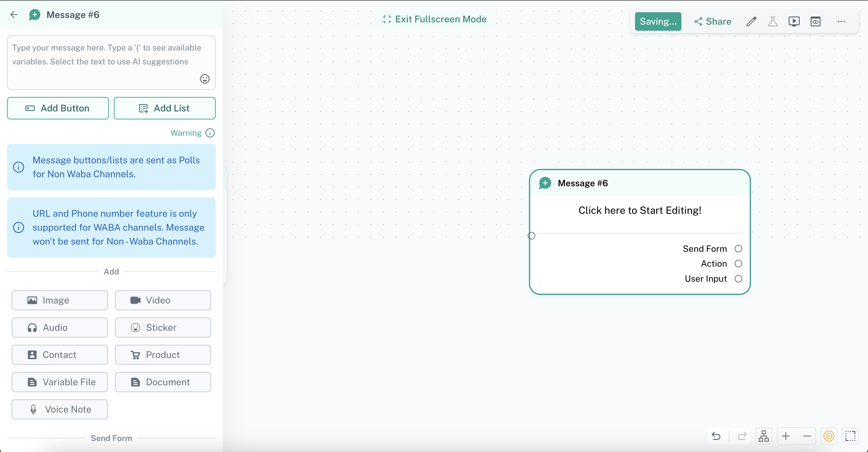Zoom in with the plus icon
The width and height of the screenshot is (868, 452).
click(785, 436)
